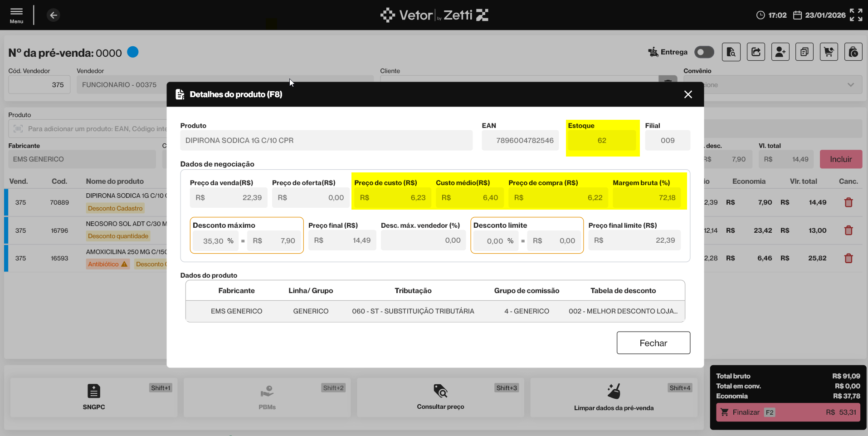Click the Antibiótico warning tag

pos(108,264)
